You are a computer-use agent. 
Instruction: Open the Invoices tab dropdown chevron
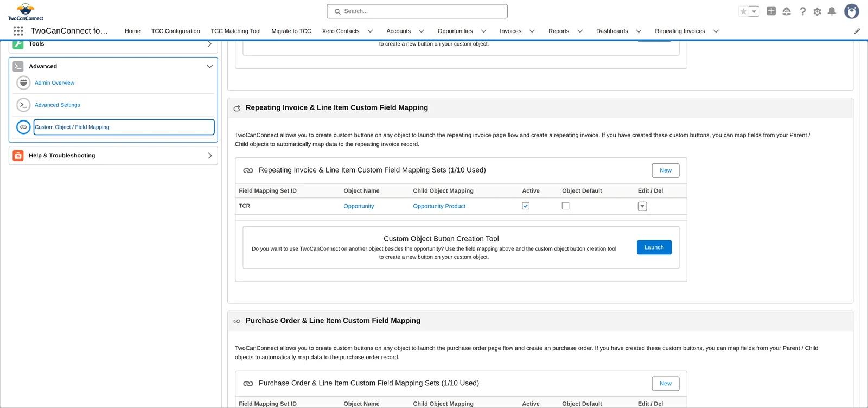tap(532, 31)
